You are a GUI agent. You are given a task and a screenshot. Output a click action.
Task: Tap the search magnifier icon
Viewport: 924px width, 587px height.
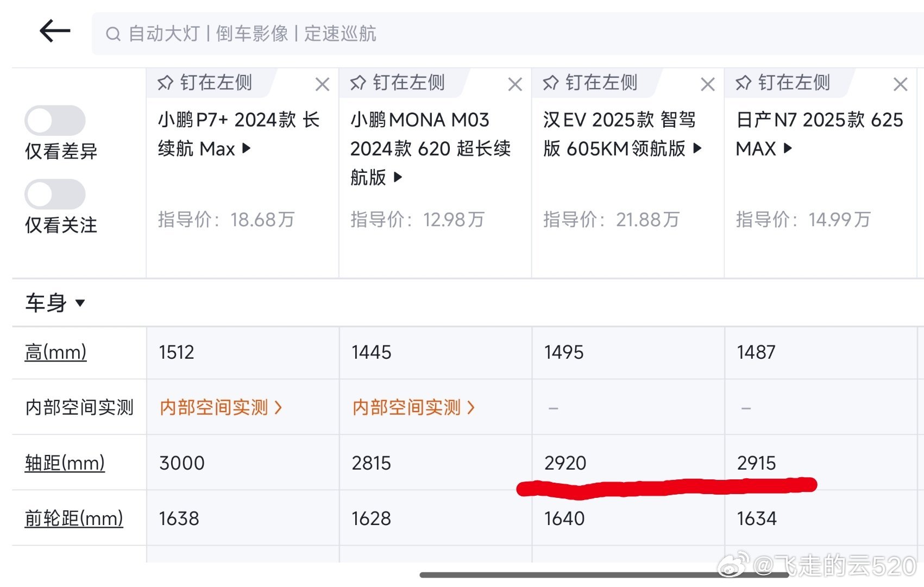[x=113, y=34]
